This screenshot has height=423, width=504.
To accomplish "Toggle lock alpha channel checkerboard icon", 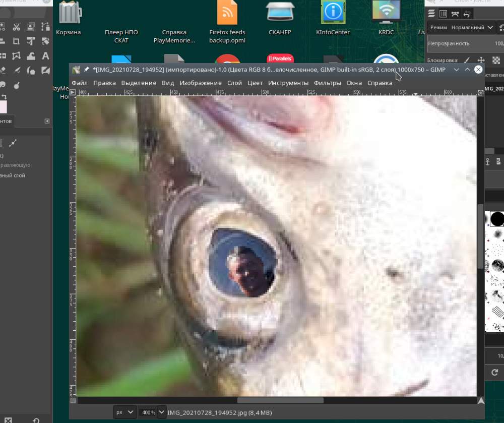I will pos(495,61).
